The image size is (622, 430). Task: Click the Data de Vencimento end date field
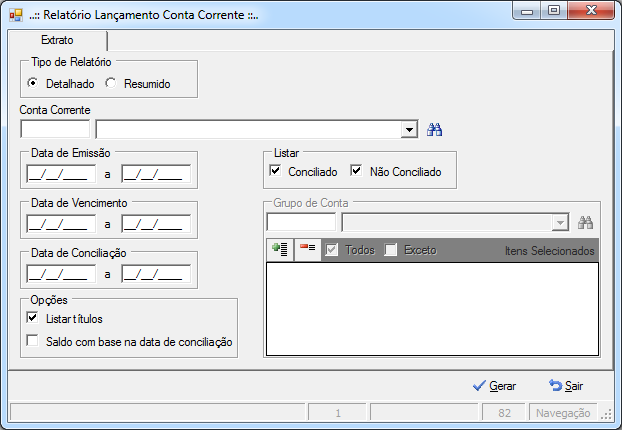coord(156,224)
